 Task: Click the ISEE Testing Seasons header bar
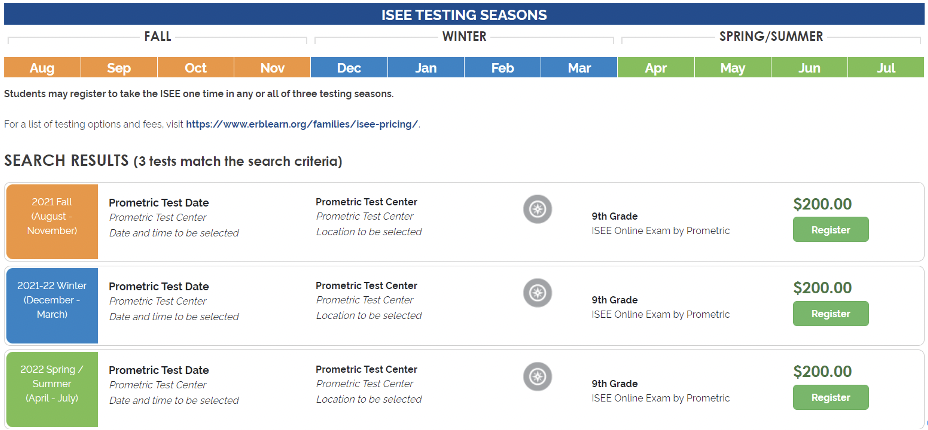point(464,15)
